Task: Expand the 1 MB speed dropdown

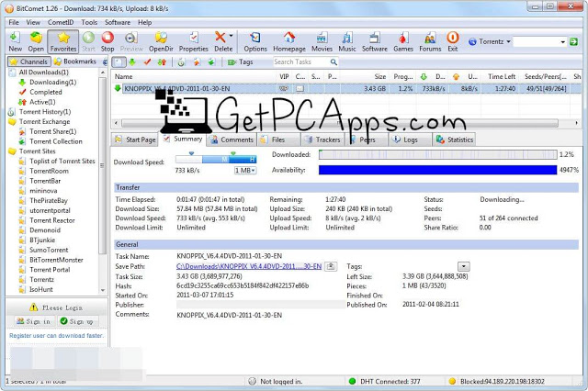Action: pos(245,171)
